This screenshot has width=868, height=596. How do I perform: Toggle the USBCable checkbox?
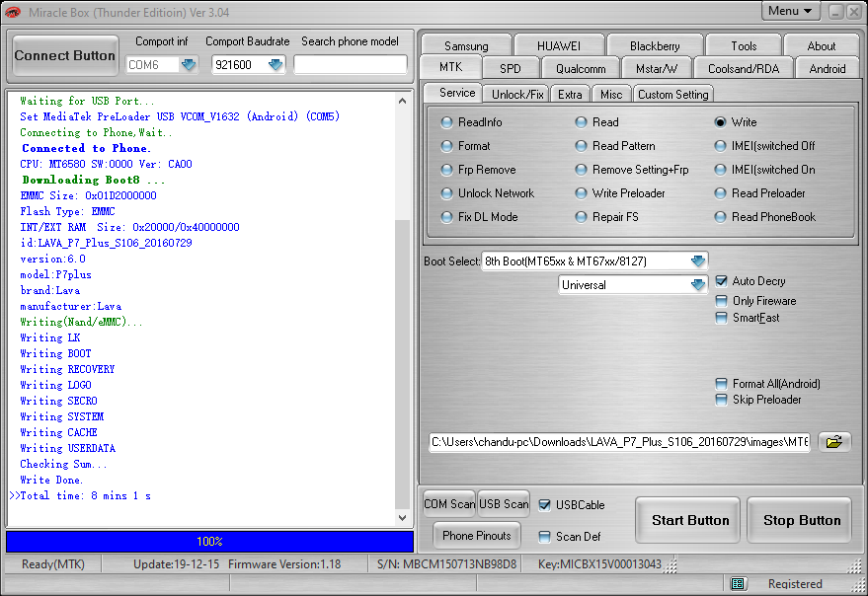545,504
